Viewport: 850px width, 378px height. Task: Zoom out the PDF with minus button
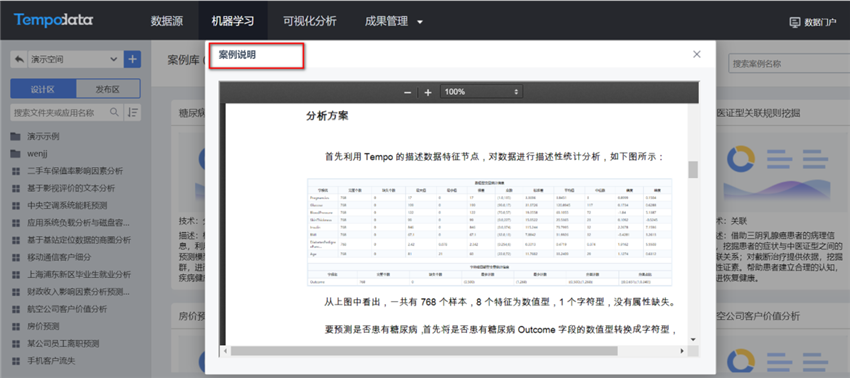pyautogui.click(x=408, y=93)
